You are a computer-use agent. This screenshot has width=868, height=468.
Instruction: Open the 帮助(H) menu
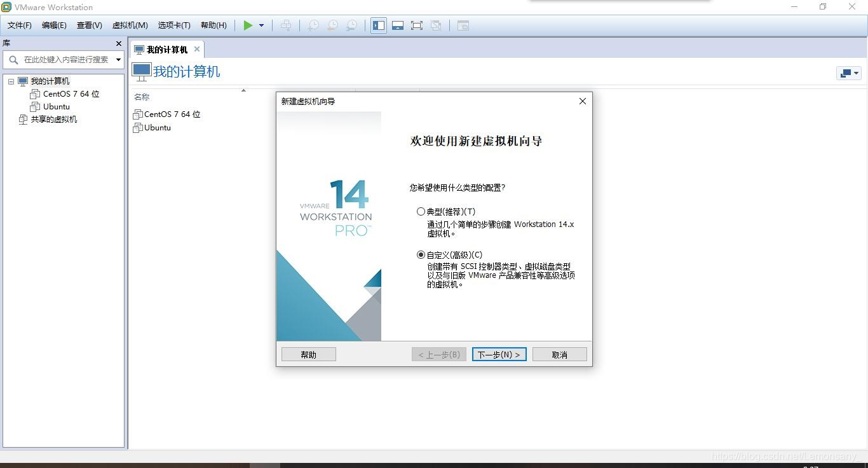point(214,25)
